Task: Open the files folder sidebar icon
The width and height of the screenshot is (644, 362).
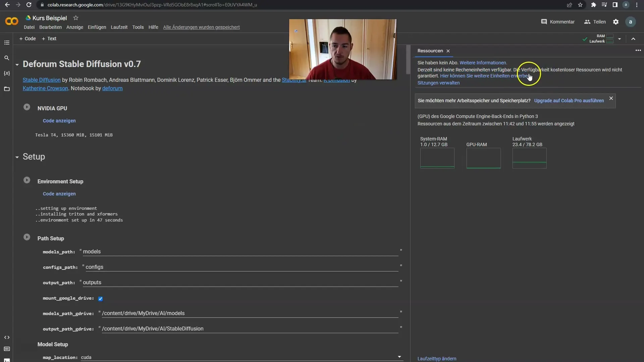Action: coord(7,89)
